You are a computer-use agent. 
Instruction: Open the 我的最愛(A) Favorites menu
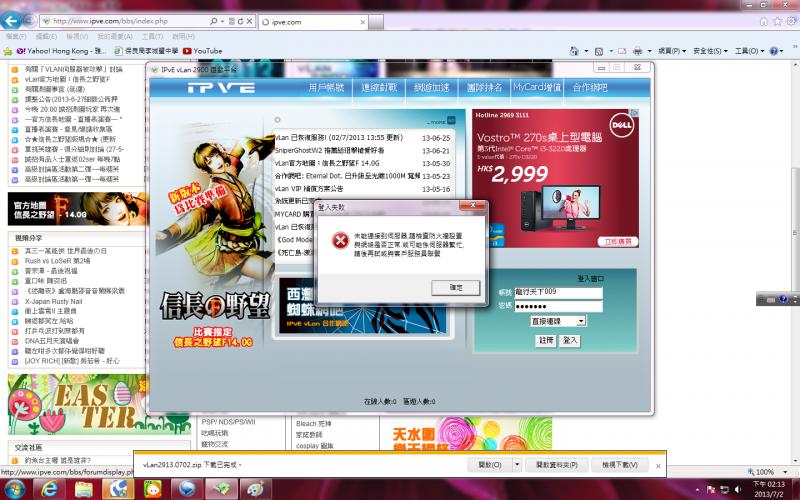pos(114,36)
